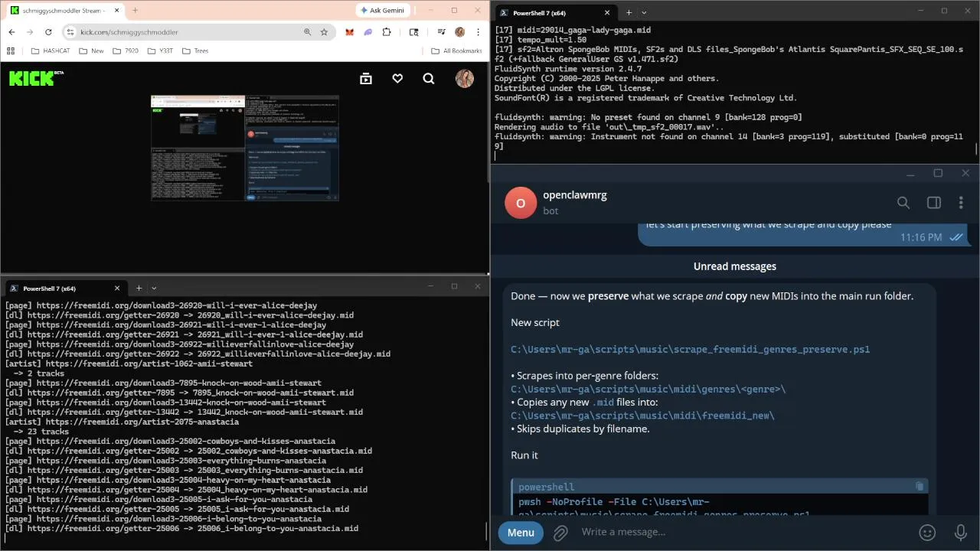Click midi=29014_gaga-lady-gaga.mid line

pos(573,30)
